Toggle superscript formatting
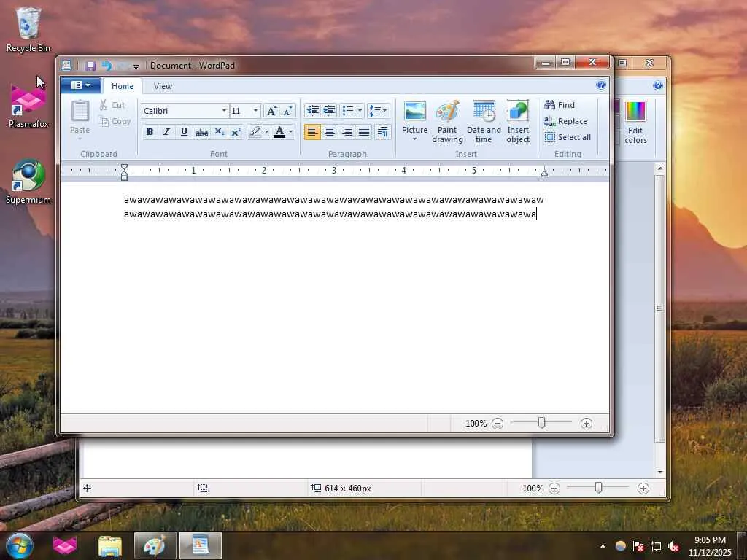 [236, 132]
